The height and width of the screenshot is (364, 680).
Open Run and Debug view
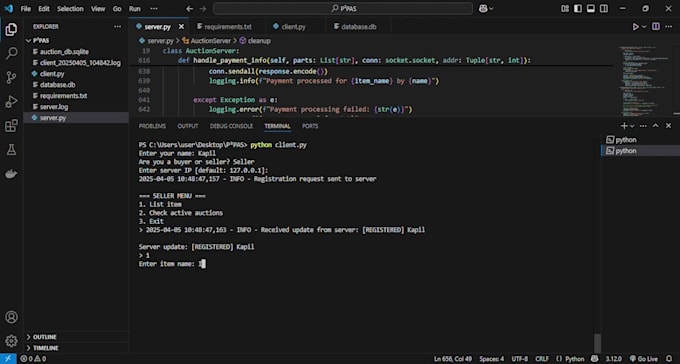[x=11, y=102]
